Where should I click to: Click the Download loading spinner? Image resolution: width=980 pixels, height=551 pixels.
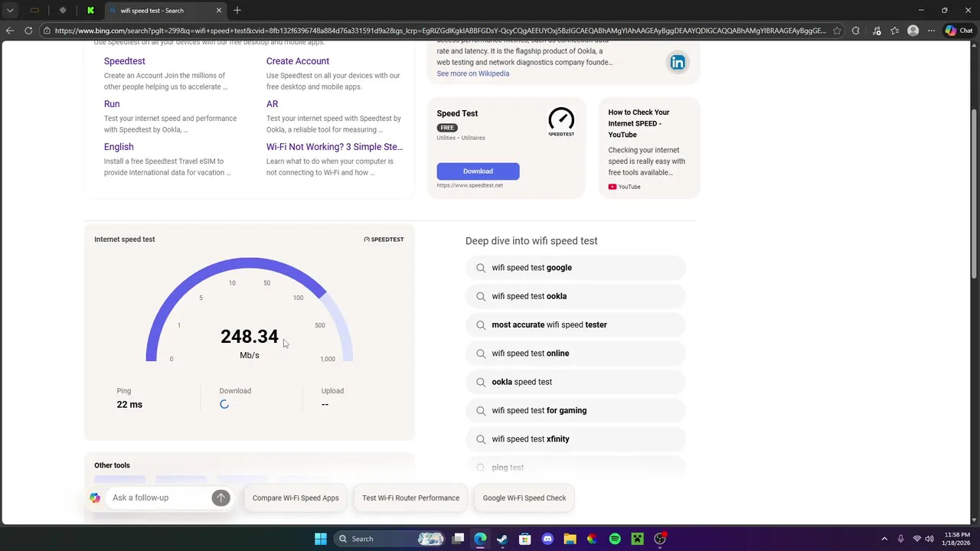tap(224, 404)
